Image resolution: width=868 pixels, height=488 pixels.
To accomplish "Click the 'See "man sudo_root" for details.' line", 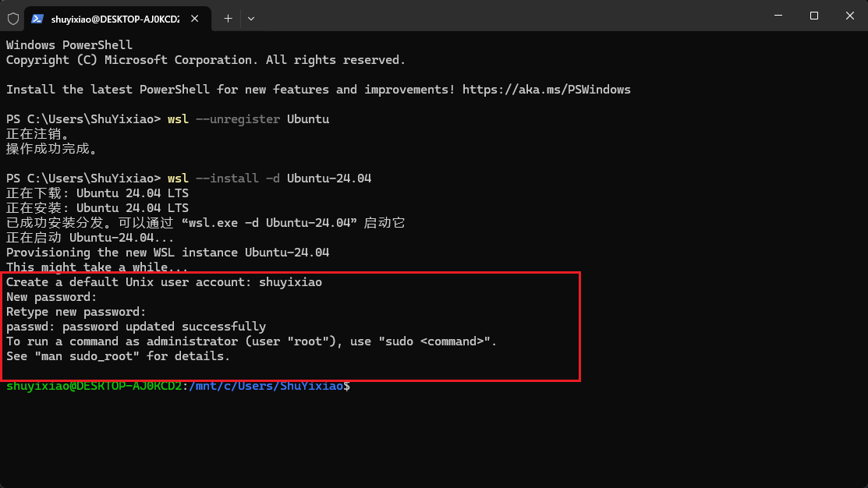I will click(118, 356).
